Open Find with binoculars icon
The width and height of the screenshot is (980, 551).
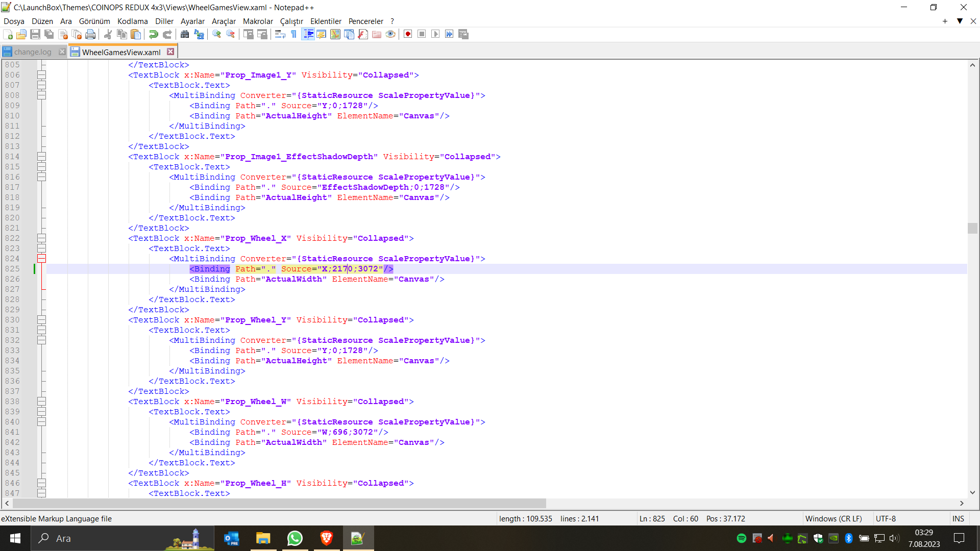(x=185, y=34)
